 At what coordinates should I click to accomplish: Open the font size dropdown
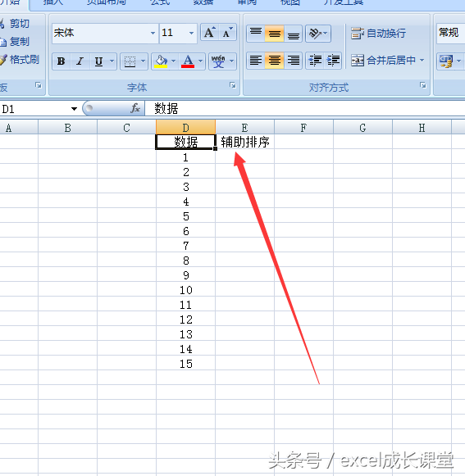pyautogui.click(x=191, y=33)
